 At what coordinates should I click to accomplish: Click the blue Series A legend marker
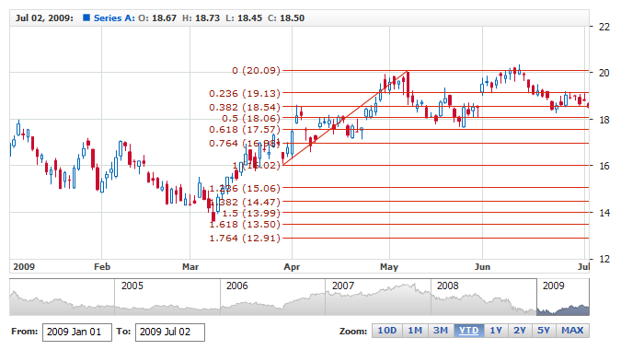pyautogui.click(x=86, y=17)
